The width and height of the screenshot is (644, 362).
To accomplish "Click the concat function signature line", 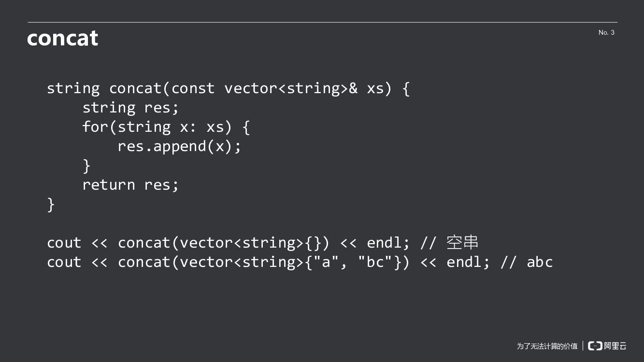I will click(x=228, y=88).
